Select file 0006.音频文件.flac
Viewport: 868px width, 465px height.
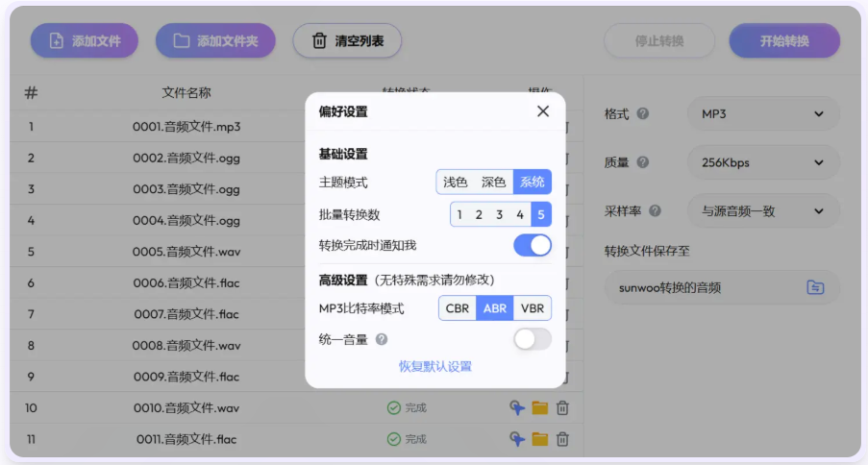tap(186, 282)
